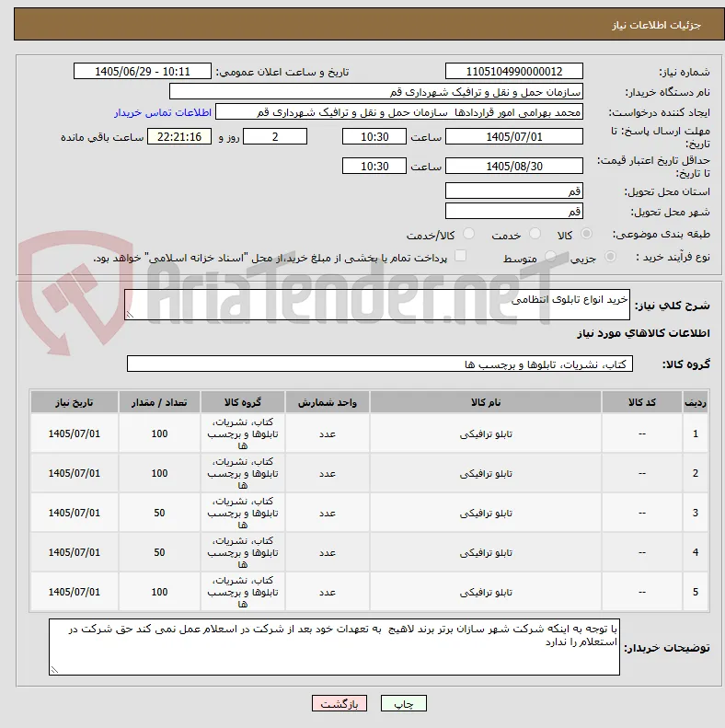Viewport: 725px width, 728px height.
Task: Click the request creator name field
Action: click(399, 112)
